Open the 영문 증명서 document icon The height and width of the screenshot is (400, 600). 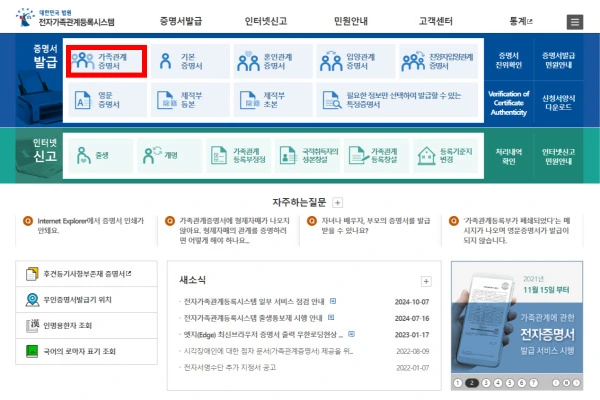pyautogui.click(x=83, y=100)
